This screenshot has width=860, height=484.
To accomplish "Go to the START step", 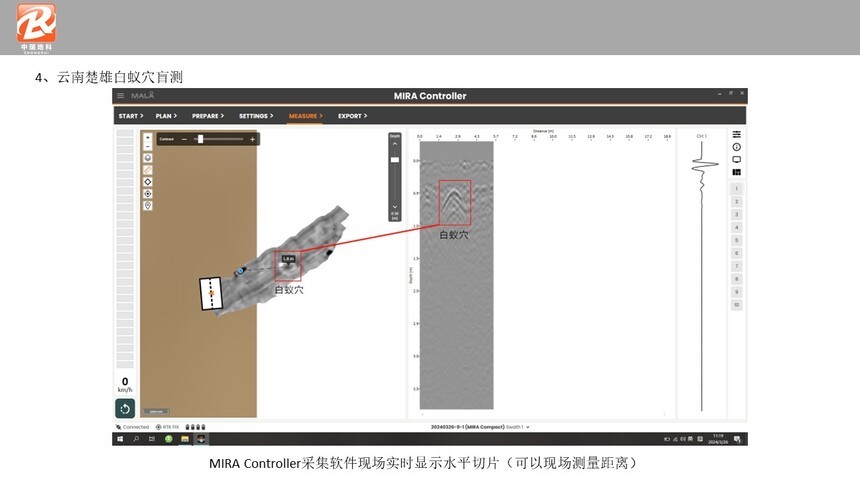I will 131,116.
